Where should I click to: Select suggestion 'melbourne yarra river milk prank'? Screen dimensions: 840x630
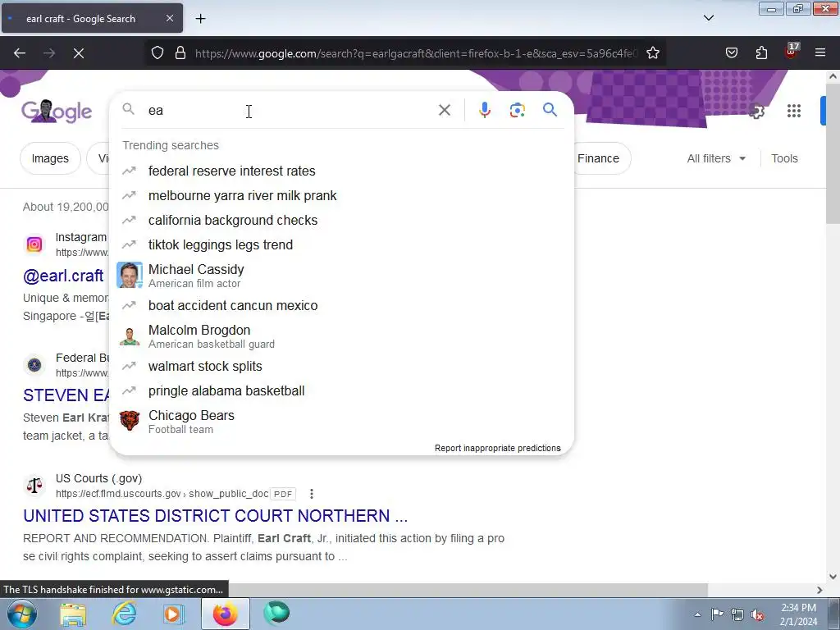(x=341, y=195)
